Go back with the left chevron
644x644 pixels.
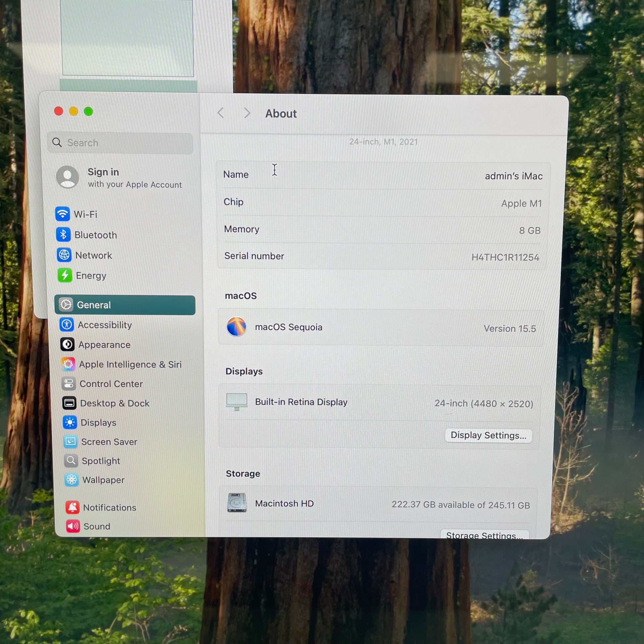click(x=221, y=113)
